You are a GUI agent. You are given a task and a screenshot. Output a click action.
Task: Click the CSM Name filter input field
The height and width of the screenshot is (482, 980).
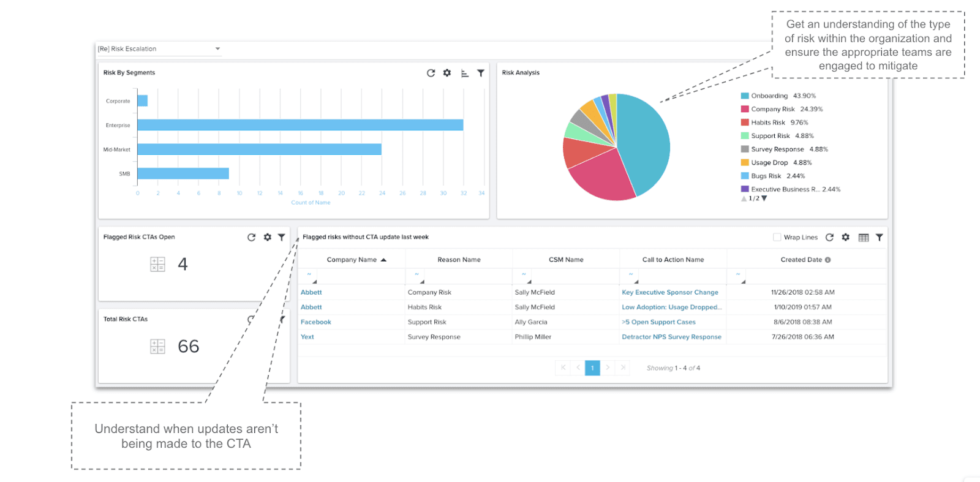click(x=566, y=277)
